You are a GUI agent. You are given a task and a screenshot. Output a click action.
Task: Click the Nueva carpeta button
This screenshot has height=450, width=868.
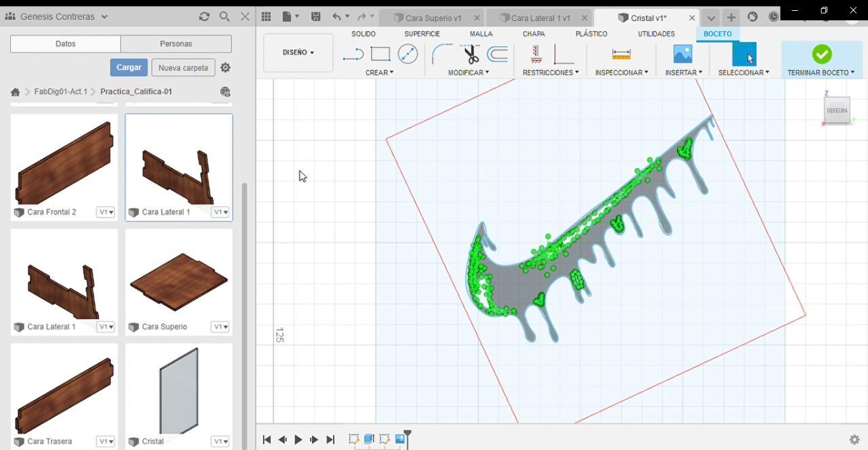point(183,68)
